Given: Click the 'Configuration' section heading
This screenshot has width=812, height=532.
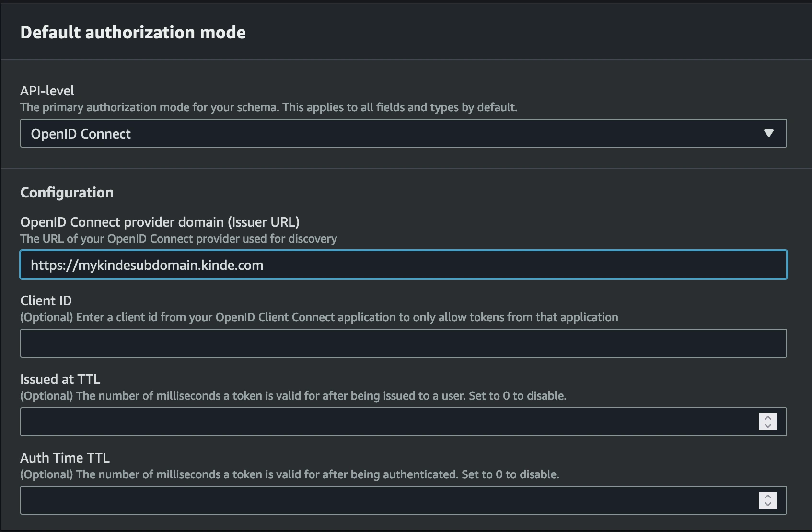Looking at the screenshot, I should (x=67, y=192).
